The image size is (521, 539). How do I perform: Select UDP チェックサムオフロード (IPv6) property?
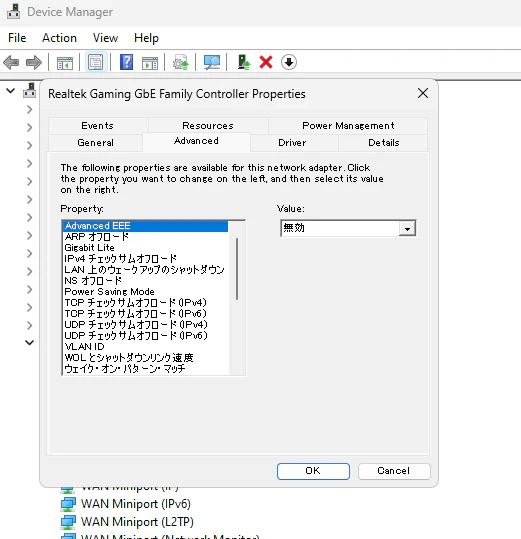click(146, 336)
